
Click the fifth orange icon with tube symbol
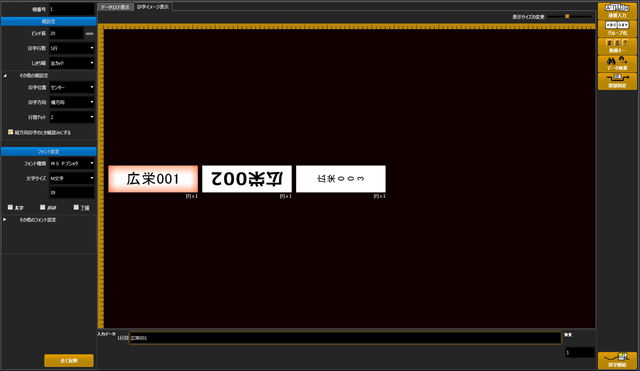click(x=617, y=81)
